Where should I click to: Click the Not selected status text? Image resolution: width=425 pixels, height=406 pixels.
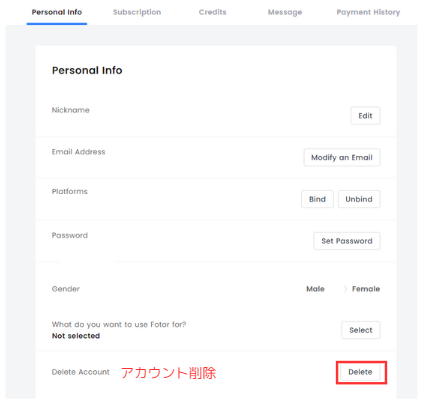76,336
